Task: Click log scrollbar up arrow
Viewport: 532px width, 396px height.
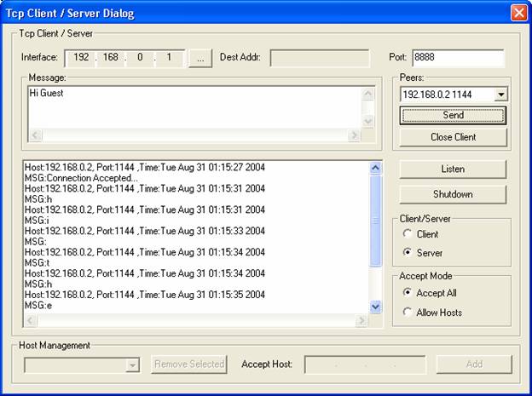Action: pos(375,168)
